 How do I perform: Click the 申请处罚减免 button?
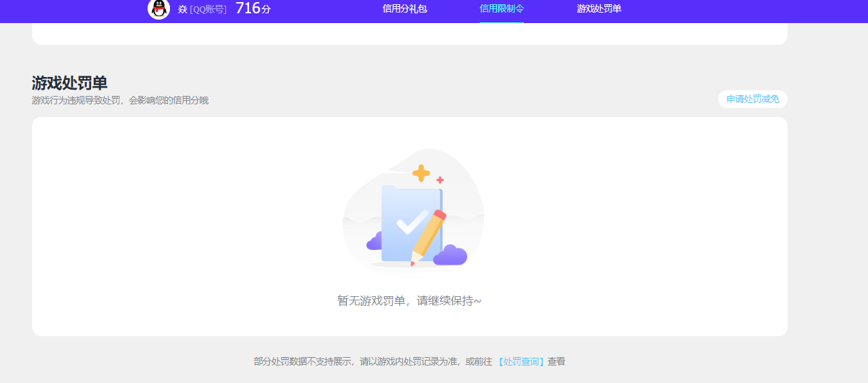coord(753,99)
